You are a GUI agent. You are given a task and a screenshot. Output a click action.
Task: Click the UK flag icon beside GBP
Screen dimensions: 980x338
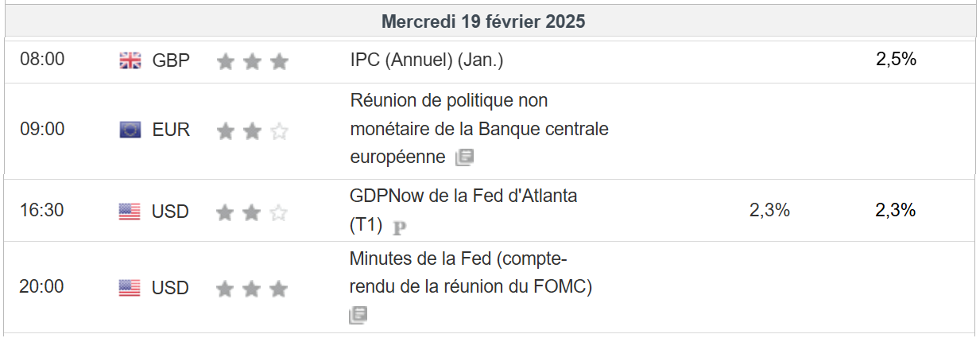pyautogui.click(x=130, y=60)
